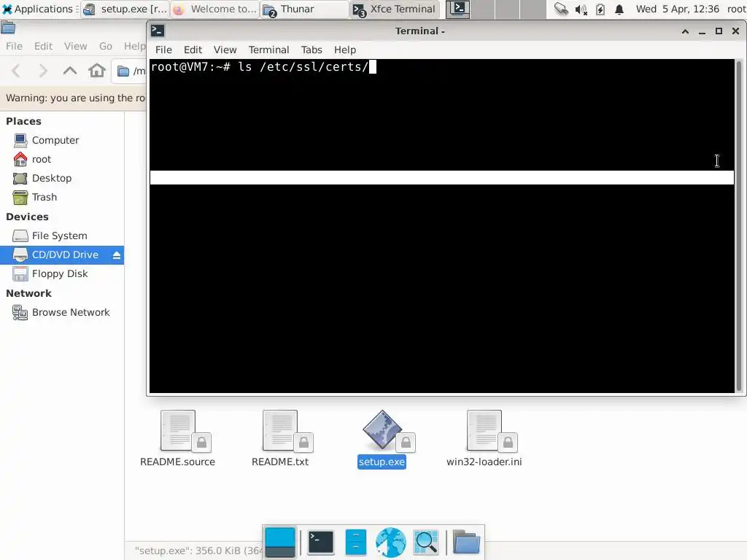The width and height of the screenshot is (747, 560).
Task: Open the home folder dock icon
Action: [466, 542]
